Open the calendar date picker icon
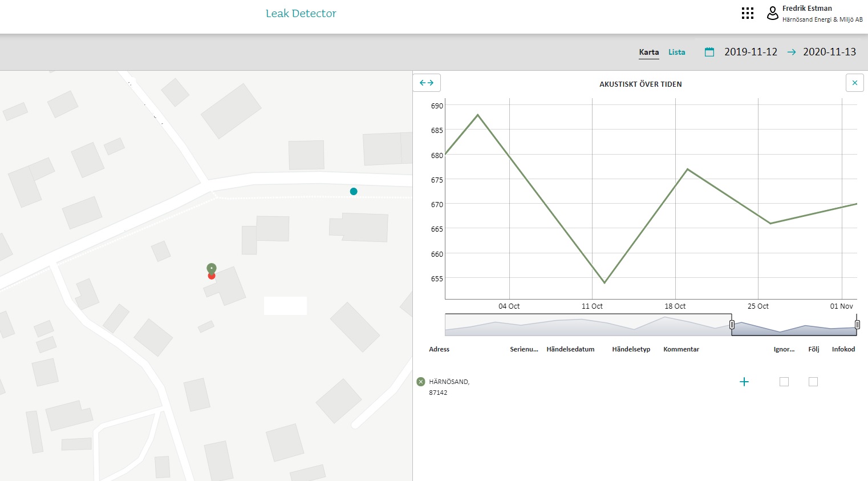868x481 pixels. pos(709,52)
